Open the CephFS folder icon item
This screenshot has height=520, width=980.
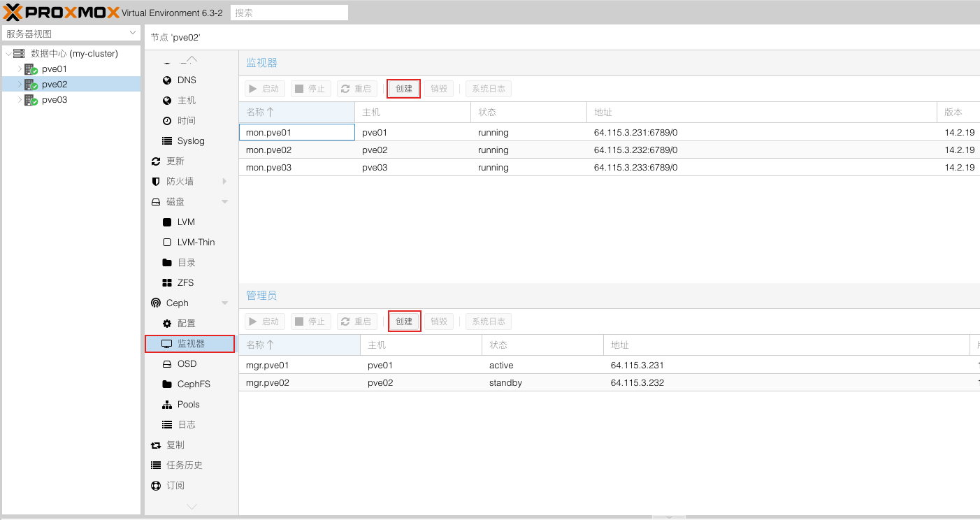coord(167,384)
